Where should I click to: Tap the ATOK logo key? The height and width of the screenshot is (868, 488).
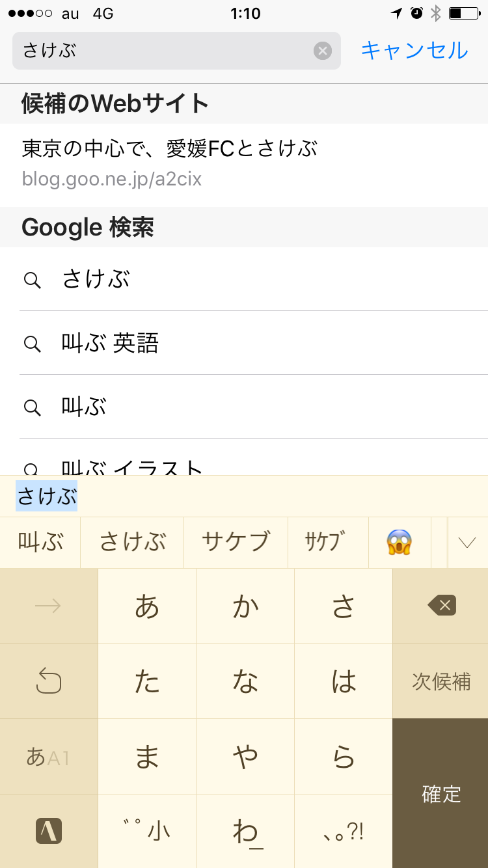coord(48,831)
